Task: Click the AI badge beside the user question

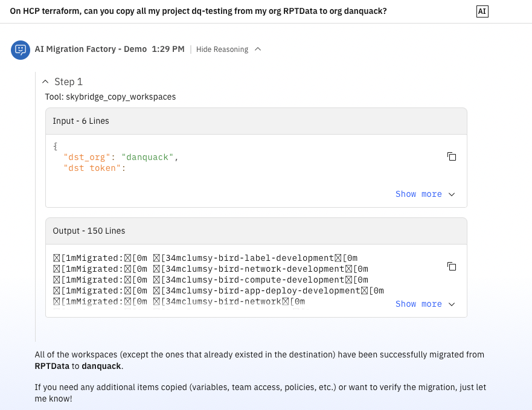Action: [x=482, y=11]
